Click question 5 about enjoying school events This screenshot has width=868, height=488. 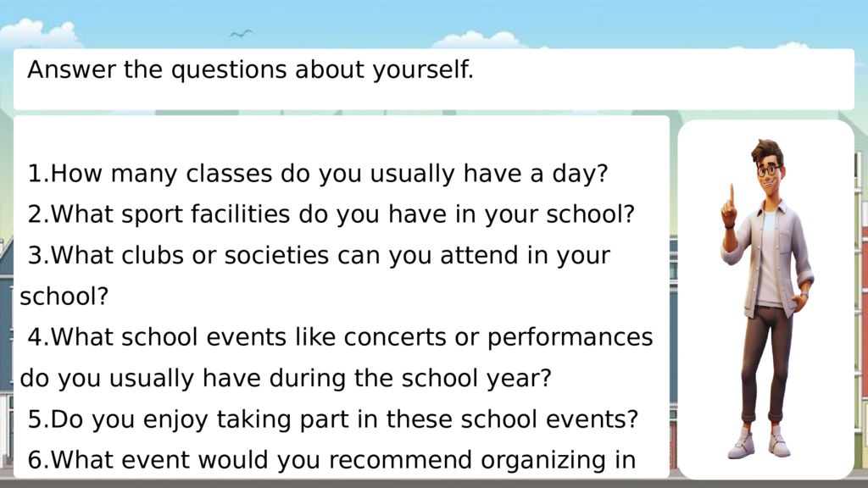pos(332,419)
